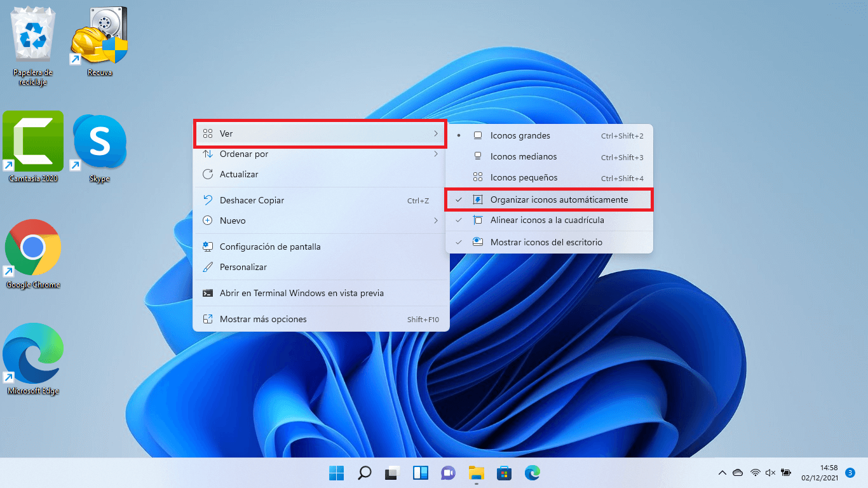This screenshot has width=868, height=488.
Task: Choose Mostrar más opciones
Action: click(x=321, y=319)
